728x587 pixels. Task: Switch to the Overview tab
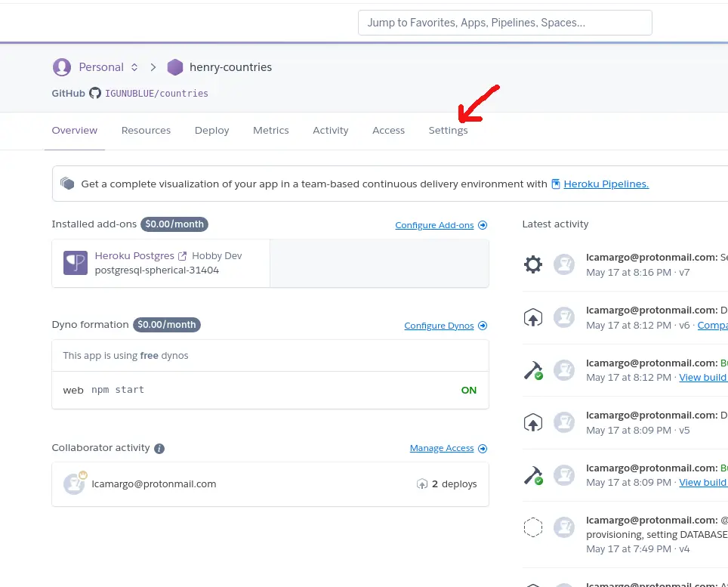point(75,131)
